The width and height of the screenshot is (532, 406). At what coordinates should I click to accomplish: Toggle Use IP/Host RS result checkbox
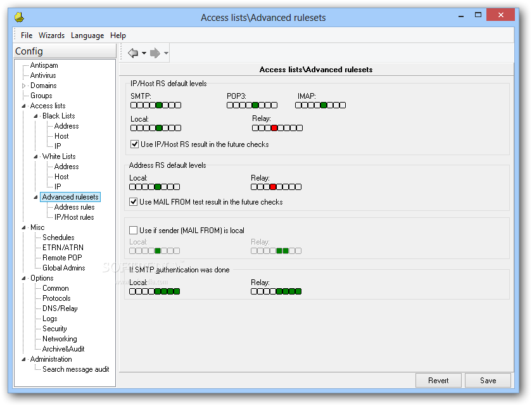pos(134,144)
